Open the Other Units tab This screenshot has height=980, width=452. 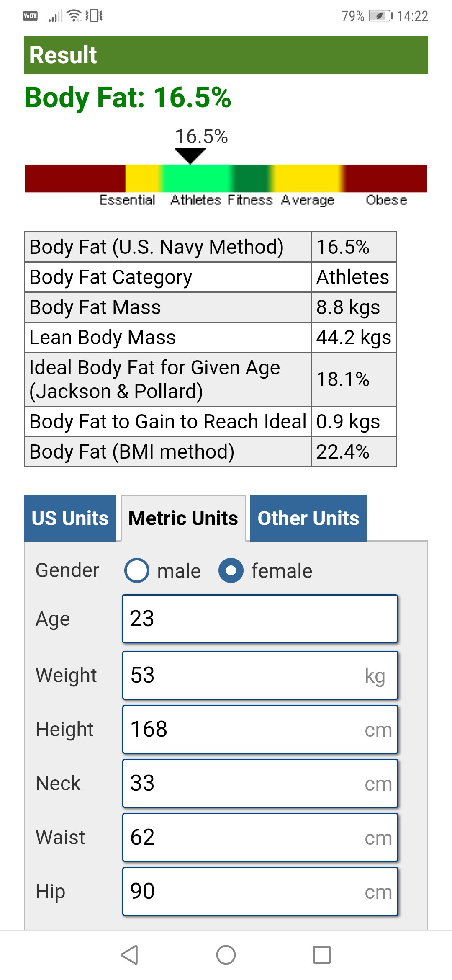[308, 518]
